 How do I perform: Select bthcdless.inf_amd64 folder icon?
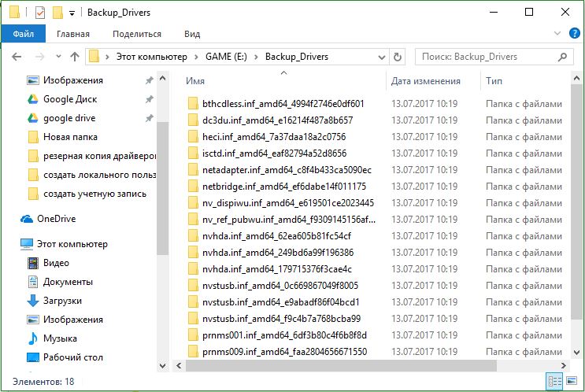193,104
